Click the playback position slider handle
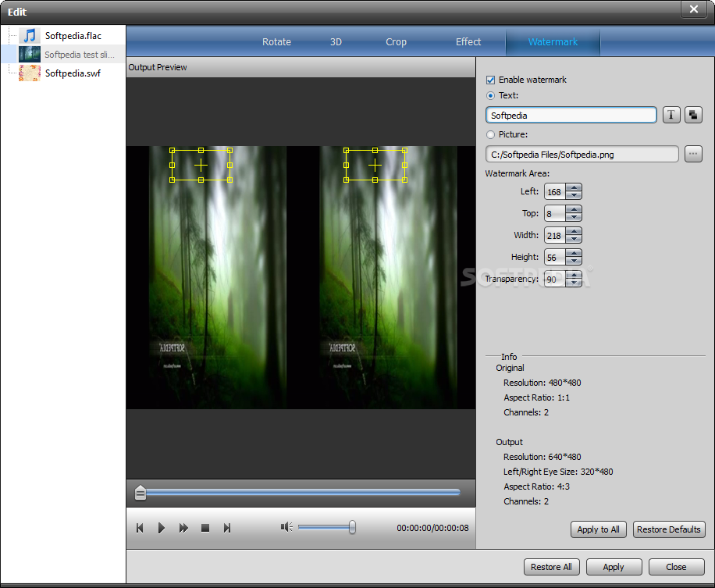715x588 pixels. tap(141, 493)
